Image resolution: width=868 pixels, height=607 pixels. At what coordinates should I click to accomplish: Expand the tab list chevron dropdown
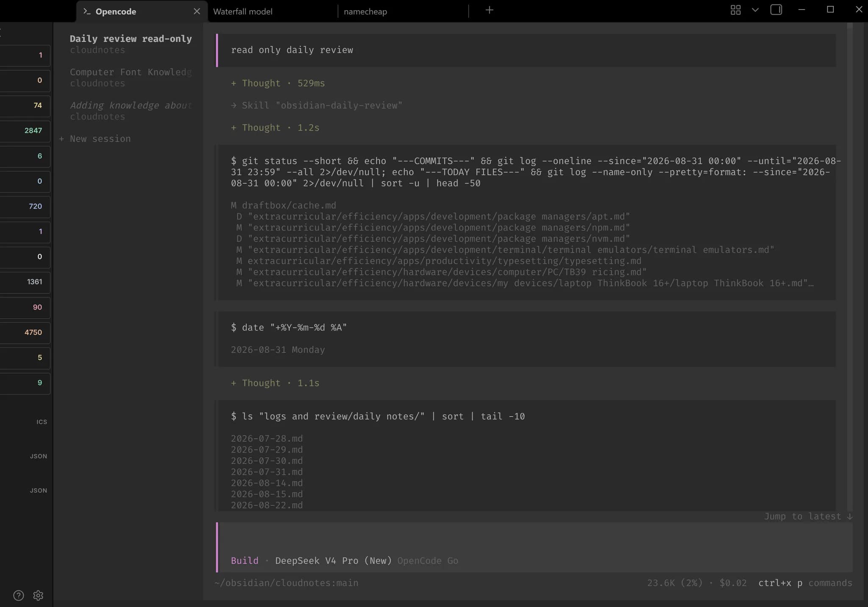pyautogui.click(x=755, y=10)
